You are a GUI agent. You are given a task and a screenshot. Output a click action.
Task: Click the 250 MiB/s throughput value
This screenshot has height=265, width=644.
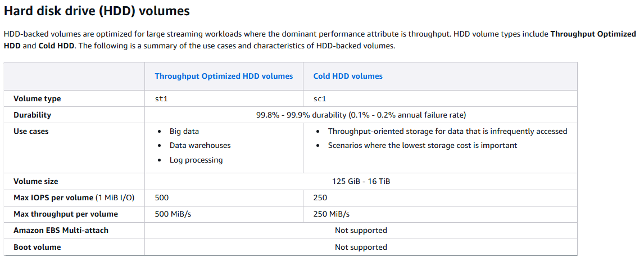(x=332, y=214)
